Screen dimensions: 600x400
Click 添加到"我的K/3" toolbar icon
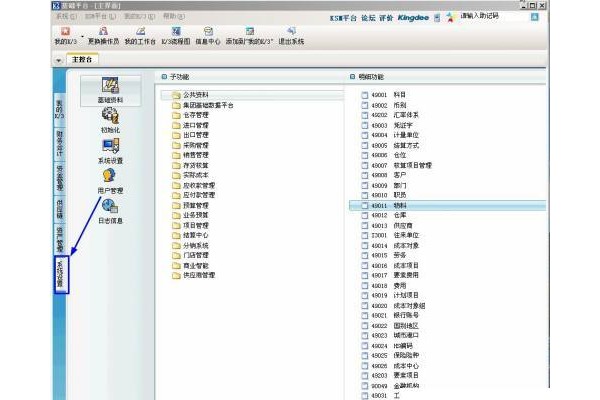pos(249,36)
